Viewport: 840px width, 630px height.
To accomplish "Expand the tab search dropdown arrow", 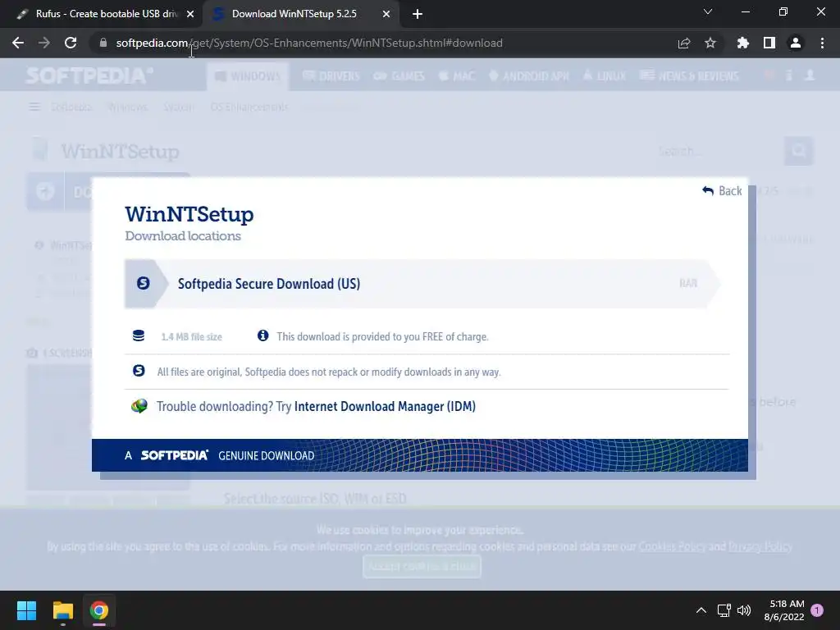I will pos(708,11).
